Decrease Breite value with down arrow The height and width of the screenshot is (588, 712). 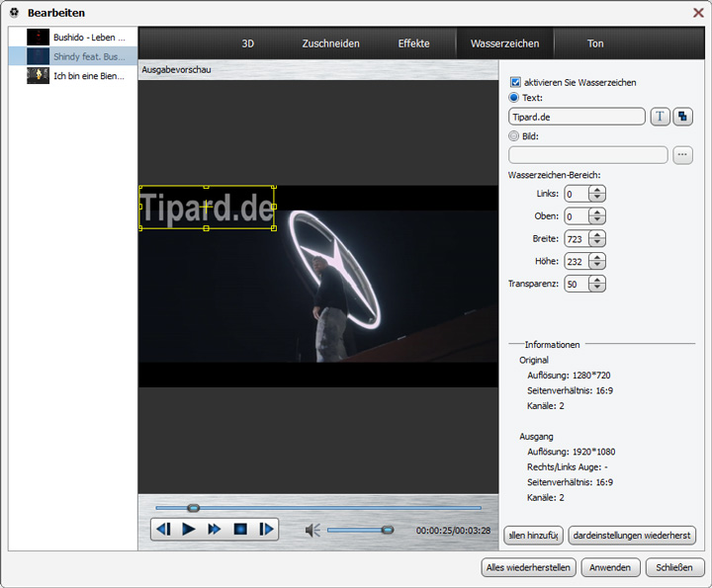[597, 243]
